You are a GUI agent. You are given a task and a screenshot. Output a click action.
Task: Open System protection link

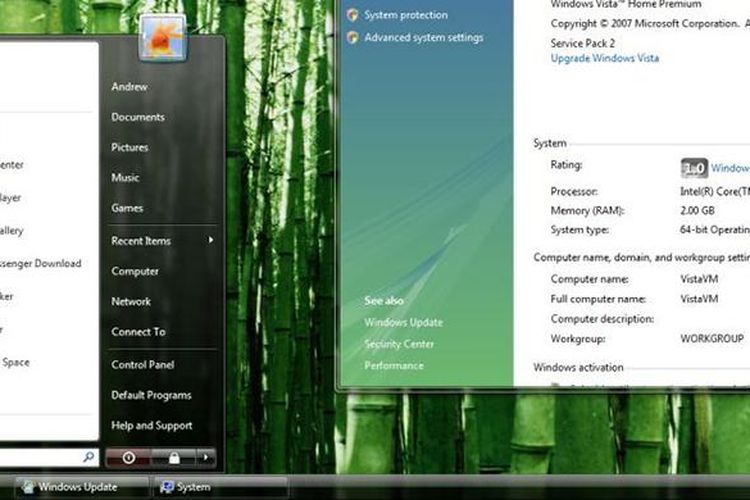406,15
